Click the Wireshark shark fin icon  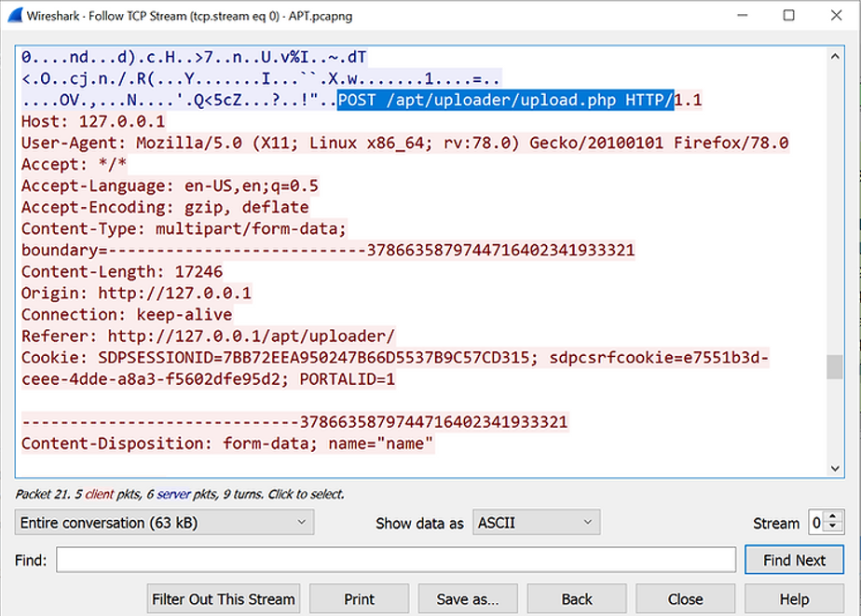pos(14,16)
